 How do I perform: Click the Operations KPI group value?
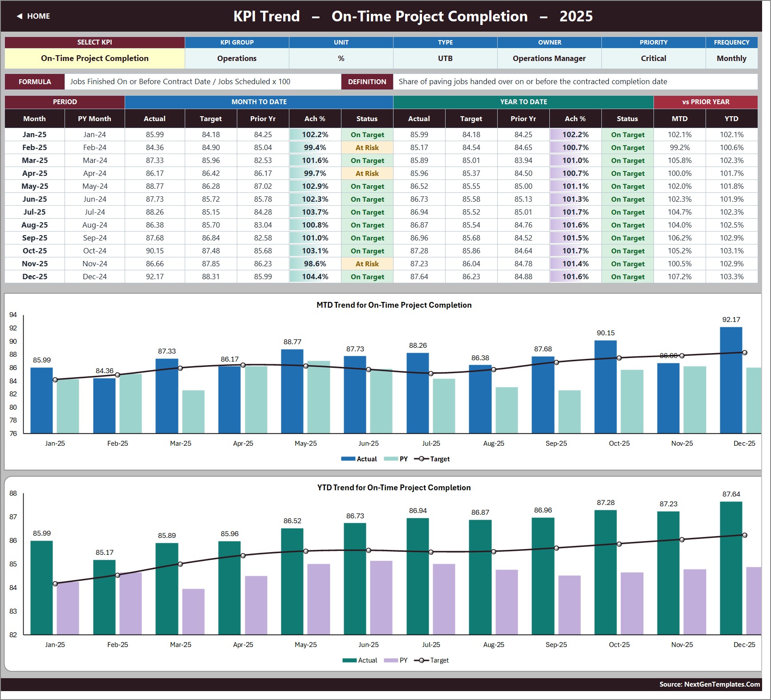[x=237, y=58]
